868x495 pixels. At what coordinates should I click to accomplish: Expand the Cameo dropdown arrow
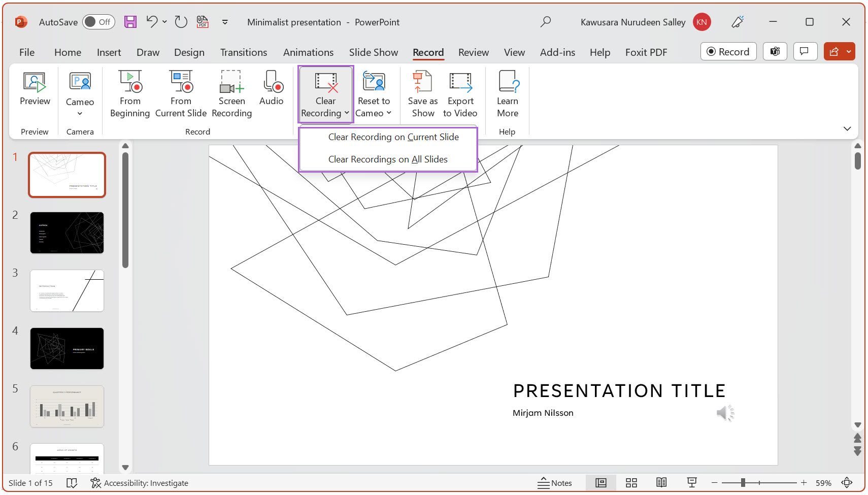click(79, 113)
